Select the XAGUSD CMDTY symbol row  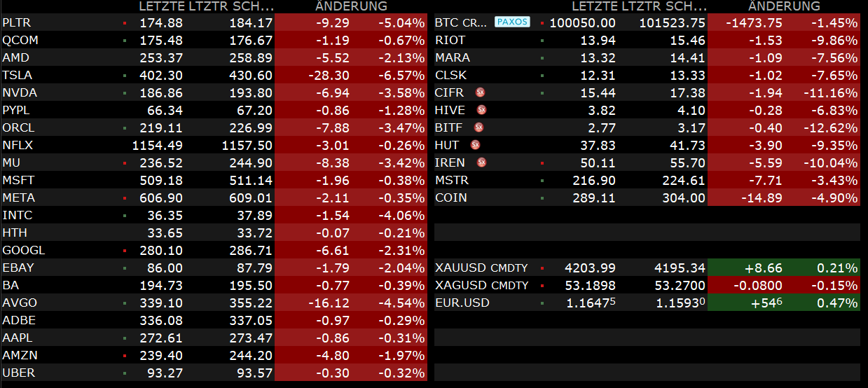481,285
